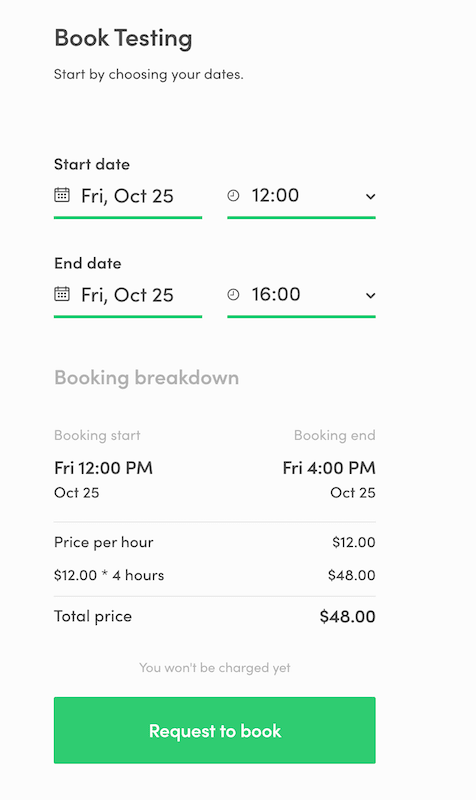Screen dimensions: 476x800
Task: Click the Start date label
Action: tap(92, 164)
